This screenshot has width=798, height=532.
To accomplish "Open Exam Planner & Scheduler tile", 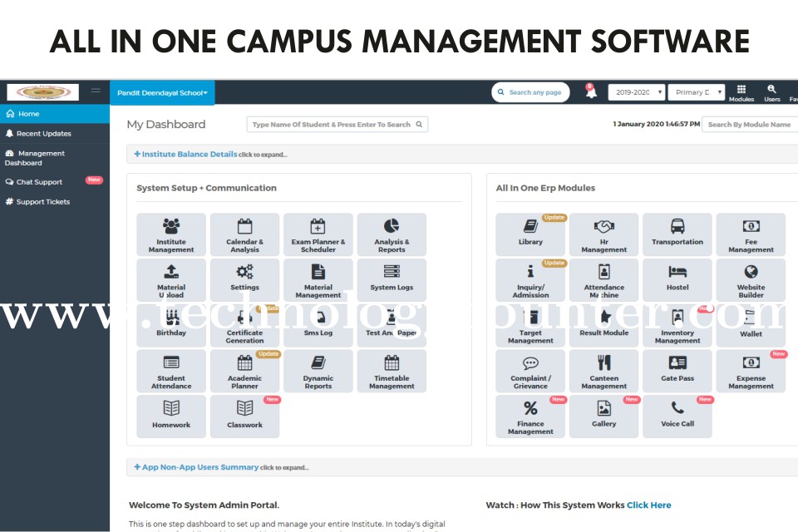I will 318,234.
